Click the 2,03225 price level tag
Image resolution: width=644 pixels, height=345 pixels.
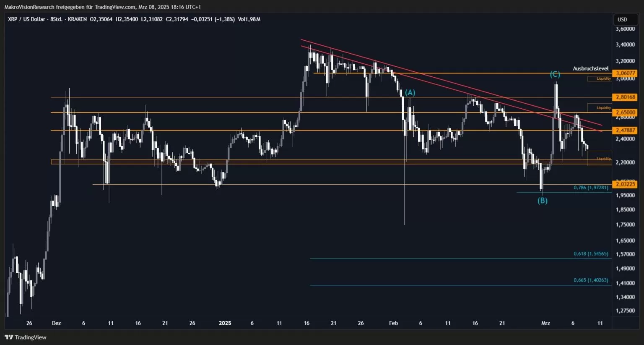pos(625,184)
